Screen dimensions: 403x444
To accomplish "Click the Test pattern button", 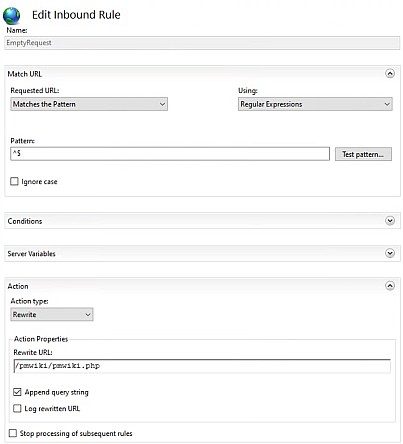I will [363, 154].
